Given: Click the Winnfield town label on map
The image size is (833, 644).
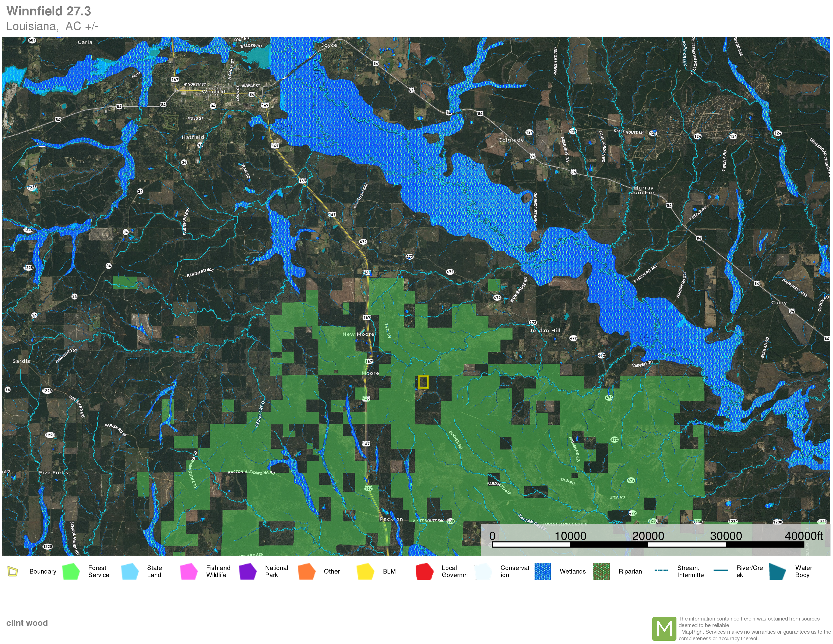Looking at the screenshot, I should tap(213, 92).
